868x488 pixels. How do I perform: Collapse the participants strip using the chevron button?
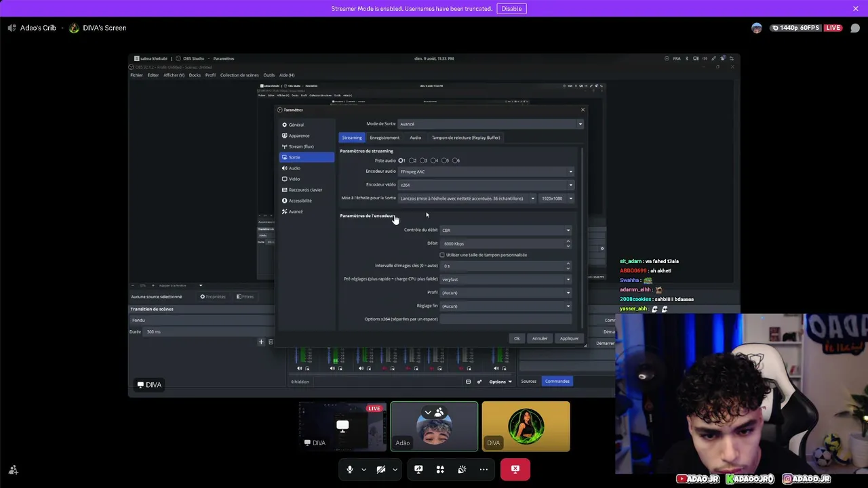(x=427, y=412)
